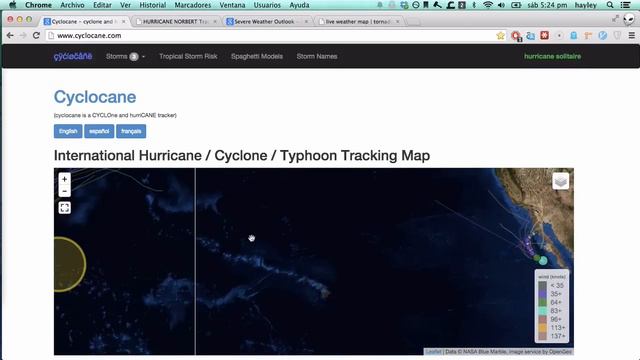640x360 pixels.
Task: Open the Chrome hamburger menu
Action: point(631,36)
